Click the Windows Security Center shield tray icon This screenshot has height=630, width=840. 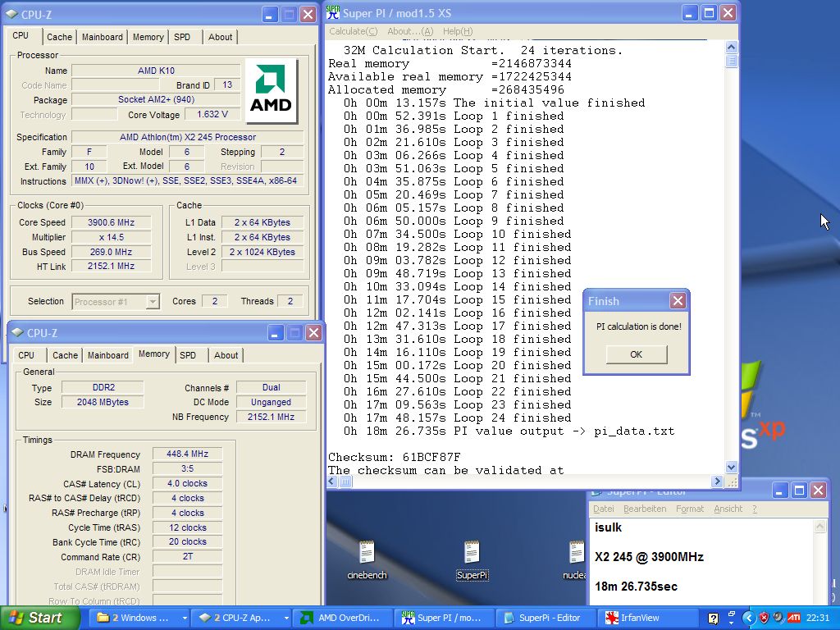click(764, 618)
